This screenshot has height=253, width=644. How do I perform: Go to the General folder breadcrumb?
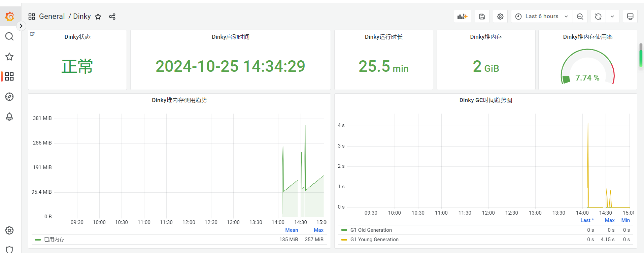click(x=52, y=17)
